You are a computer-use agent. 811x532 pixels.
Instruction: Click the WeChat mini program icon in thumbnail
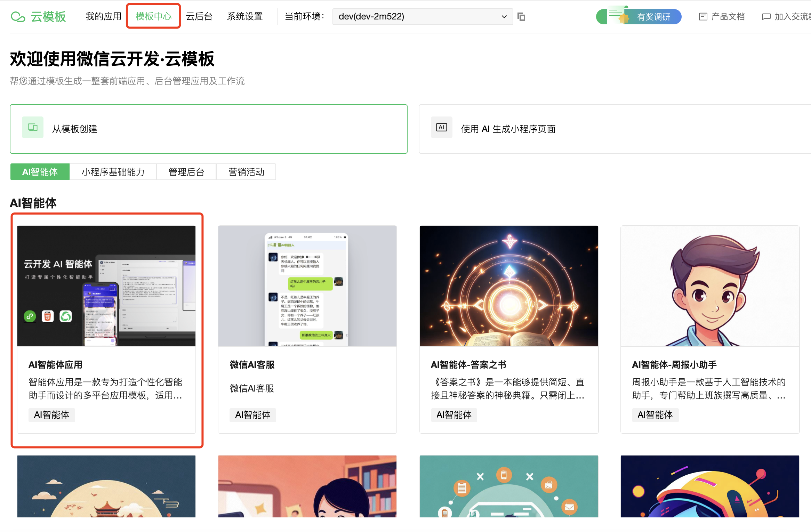[x=30, y=316]
